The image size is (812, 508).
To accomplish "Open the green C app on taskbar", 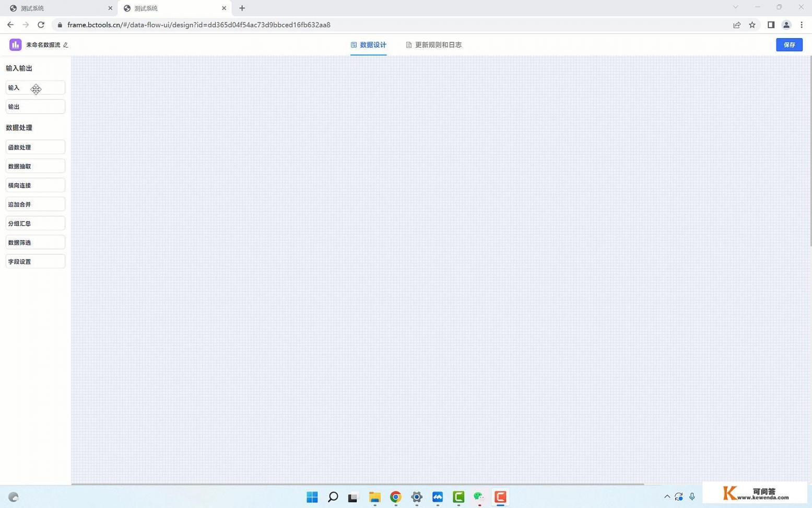I will point(458,497).
